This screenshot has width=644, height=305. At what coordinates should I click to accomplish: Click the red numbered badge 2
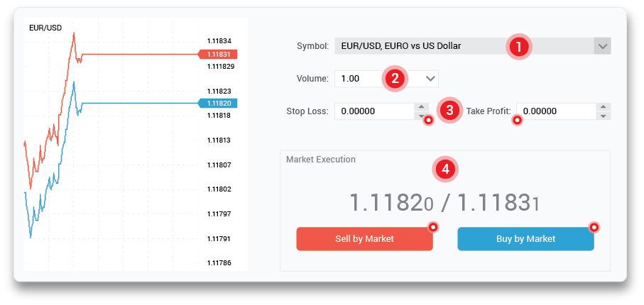pyautogui.click(x=394, y=78)
